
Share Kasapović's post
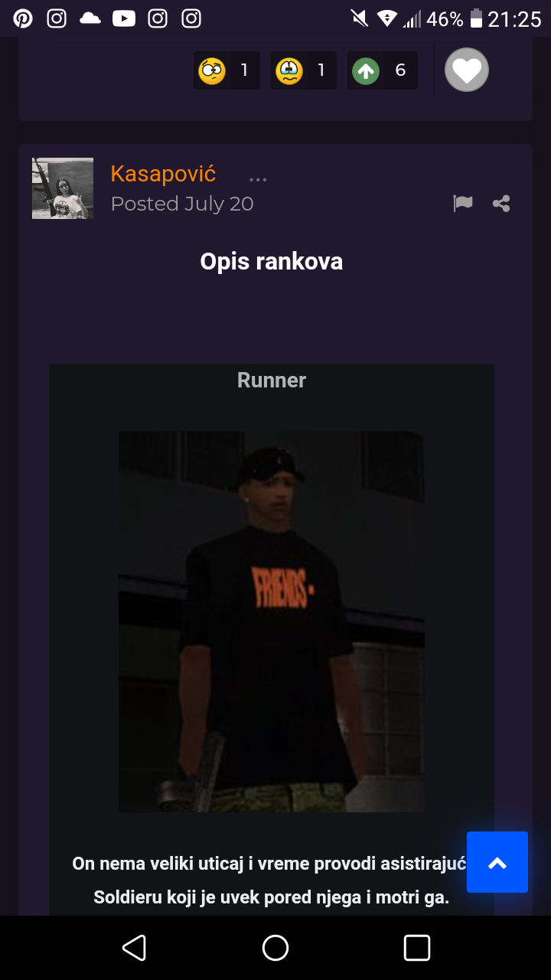tap(501, 204)
